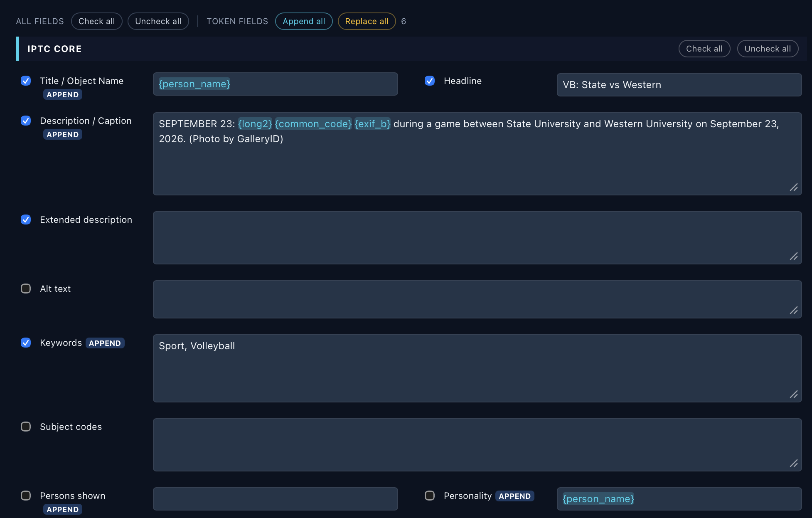Click Uncheck all in the IPTC Core header

pyautogui.click(x=768, y=49)
